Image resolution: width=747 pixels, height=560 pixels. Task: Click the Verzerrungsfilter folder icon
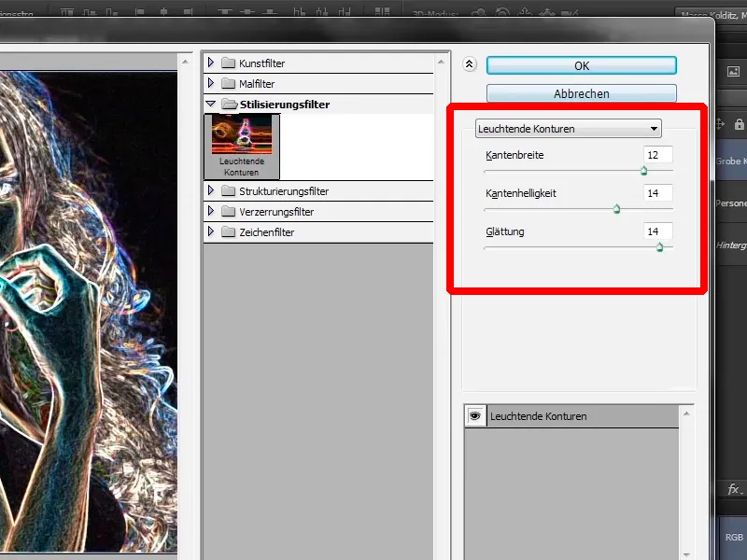click(x=229, y=212)
